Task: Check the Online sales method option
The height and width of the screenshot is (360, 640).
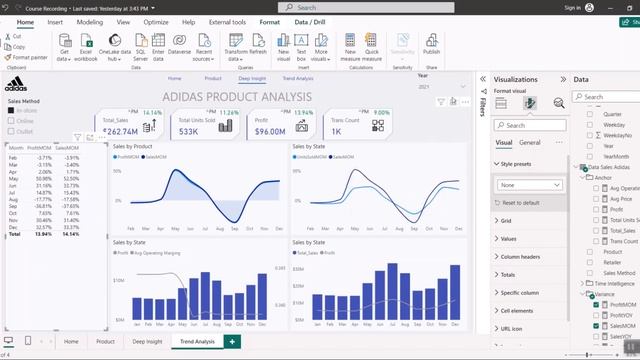Action: pyautogui.click(x=11, y=121)
